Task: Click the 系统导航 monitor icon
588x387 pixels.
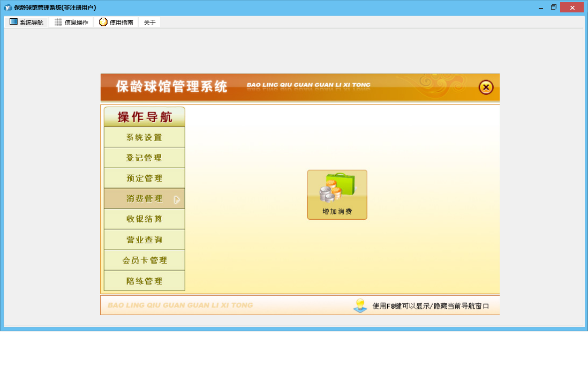Action: pos(13,22)
